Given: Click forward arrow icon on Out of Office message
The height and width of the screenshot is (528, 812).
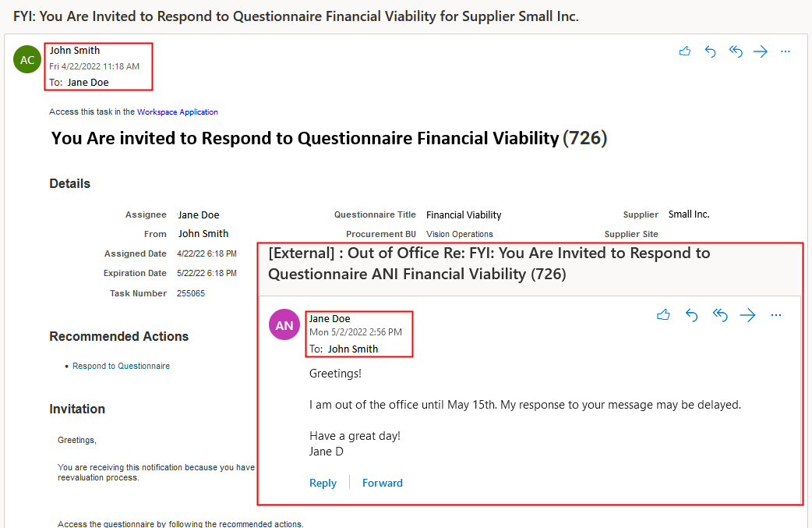Looking at the screenshot, I should pos(747,315).
